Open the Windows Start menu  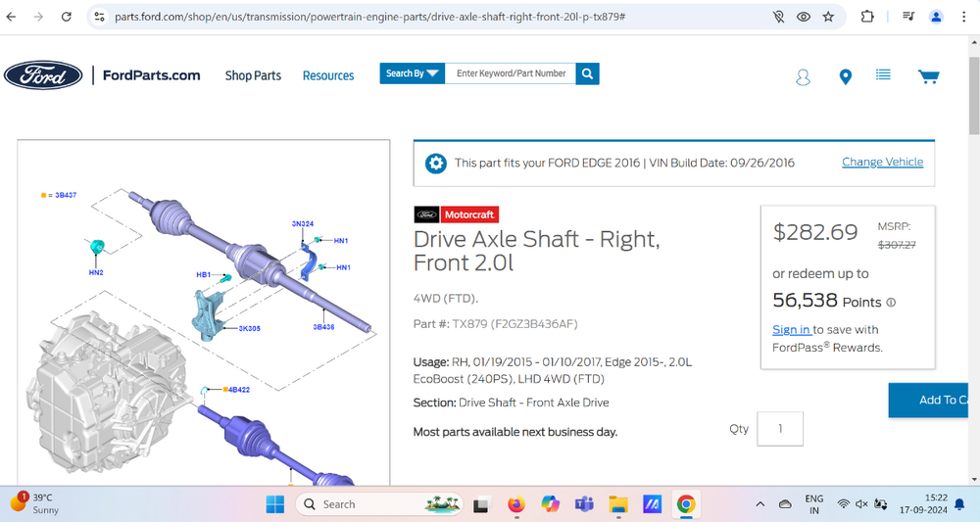275,504
